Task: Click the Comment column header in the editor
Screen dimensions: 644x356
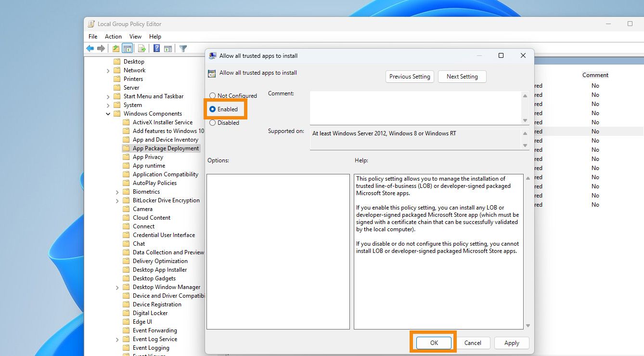Action: (x=595, y=75)
